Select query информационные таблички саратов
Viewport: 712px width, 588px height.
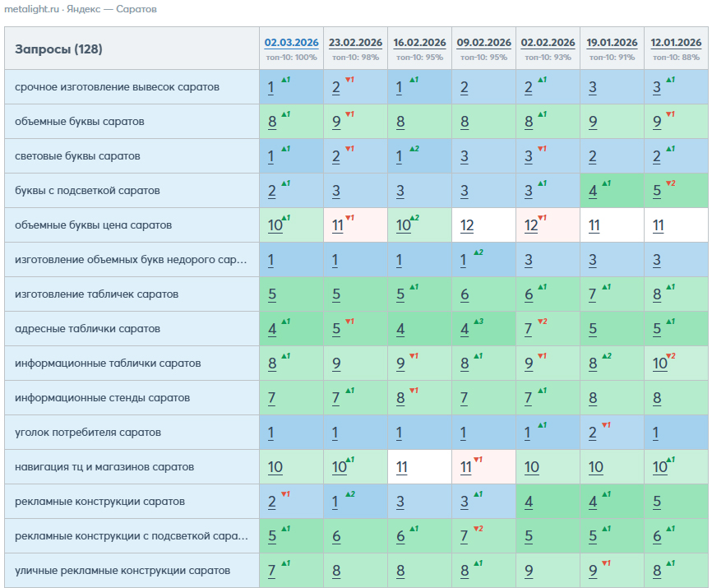[108, 363]
